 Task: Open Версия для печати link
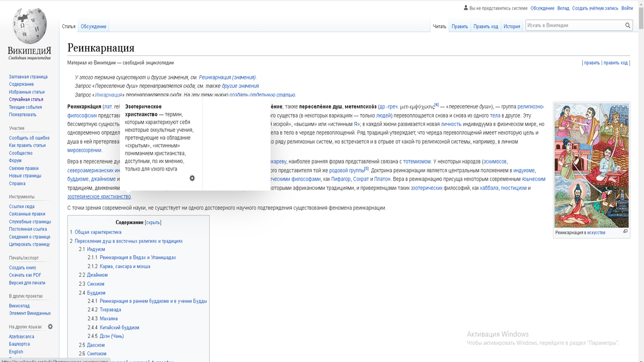tap(27, 283)
